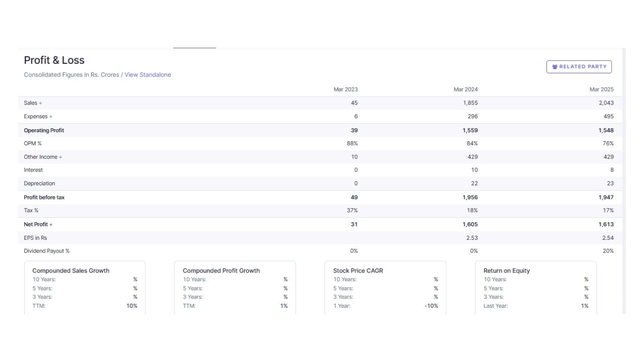Expand the Sales row plus icon
644x362 pixels.
[40, 103]
